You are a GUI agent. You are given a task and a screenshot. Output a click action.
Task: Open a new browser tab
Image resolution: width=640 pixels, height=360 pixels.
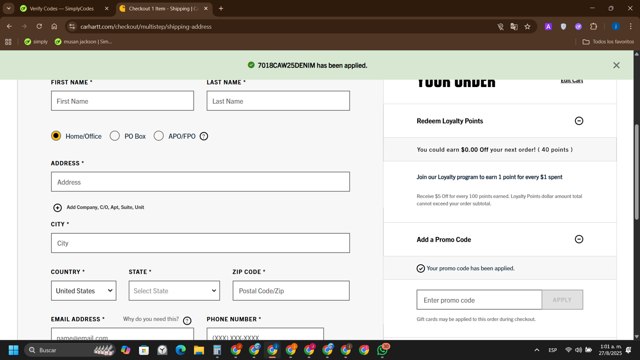pos(221,8)
